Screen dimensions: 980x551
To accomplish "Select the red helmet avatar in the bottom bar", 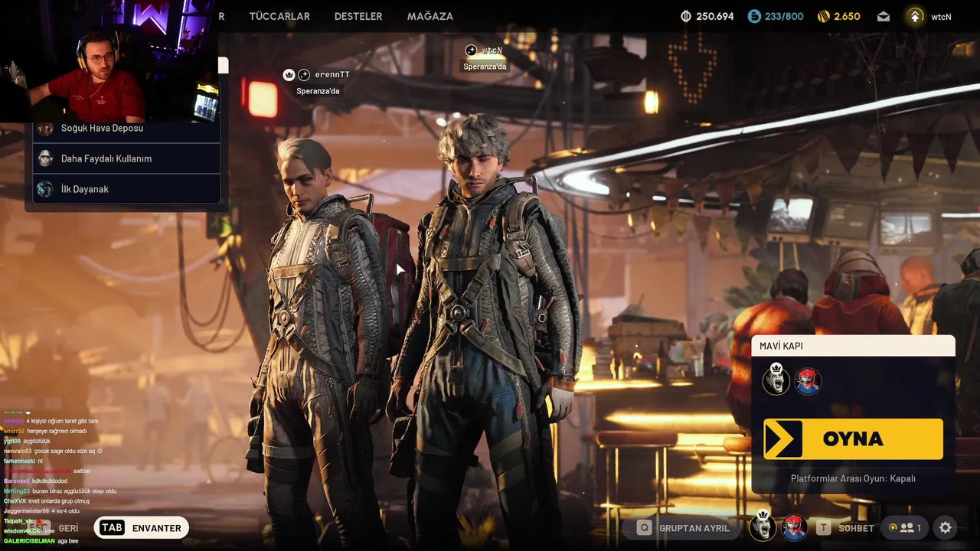I will 794,527.
